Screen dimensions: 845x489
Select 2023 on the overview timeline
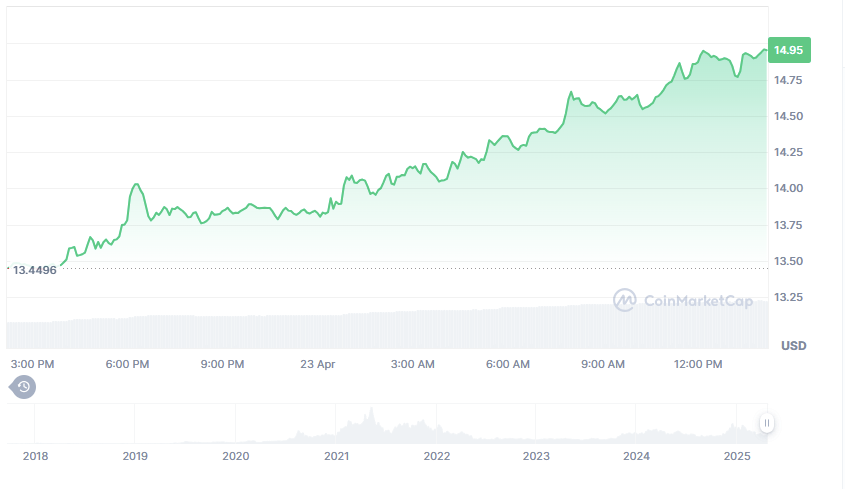[536, 457]
